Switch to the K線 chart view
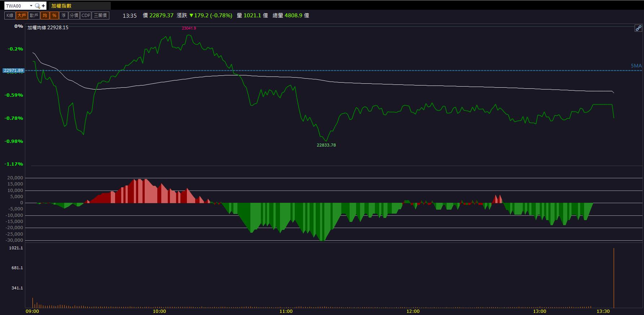Viewport: 644px width, 315px height. [10, 16]
